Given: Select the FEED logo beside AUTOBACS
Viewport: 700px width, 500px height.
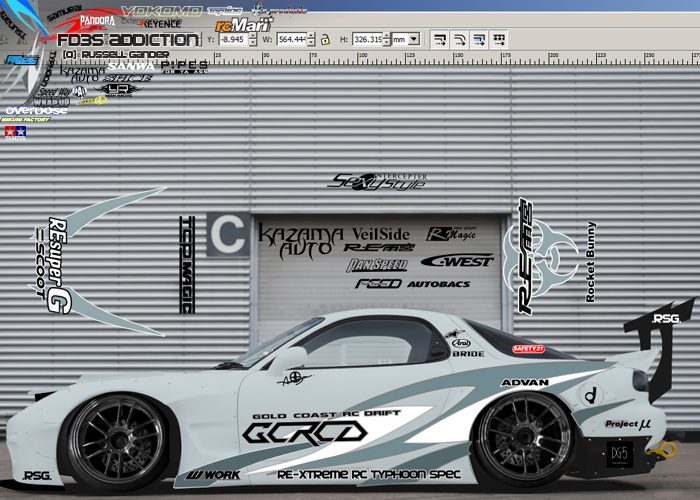Looking at the screenshot, I should (379, 283).
